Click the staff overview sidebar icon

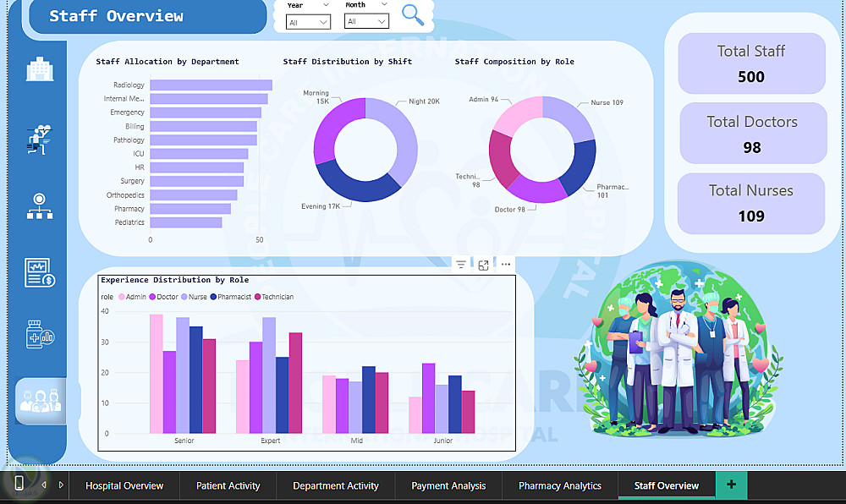point(41,401)
